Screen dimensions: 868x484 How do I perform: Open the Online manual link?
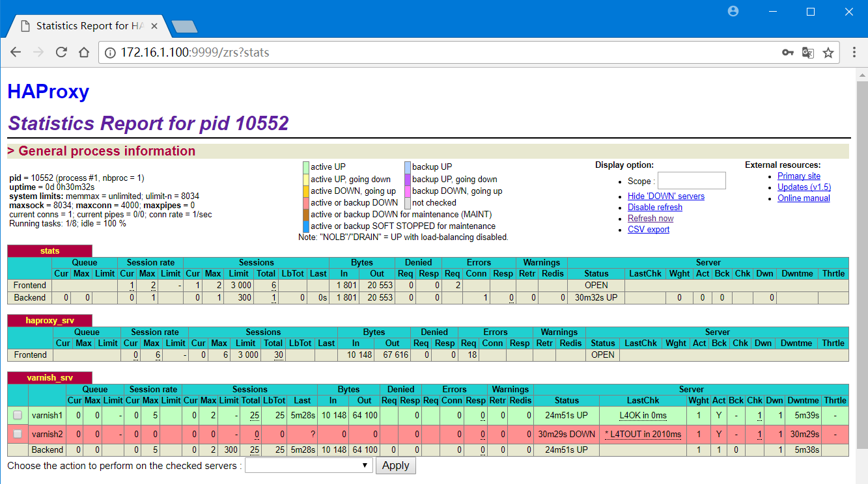click(x=804, y=198)
